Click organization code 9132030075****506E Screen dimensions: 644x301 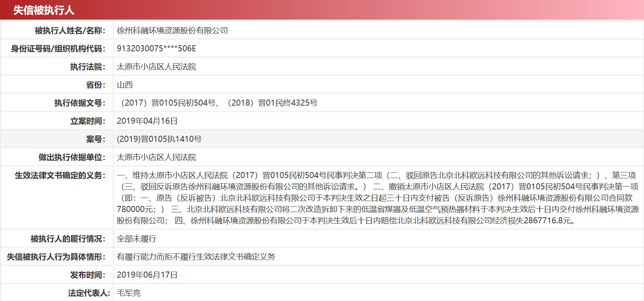tap(156, 49)
